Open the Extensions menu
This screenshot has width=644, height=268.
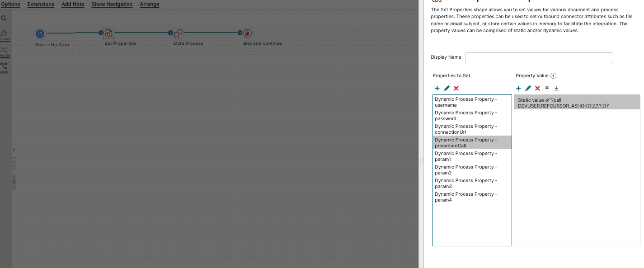[40, 4]
